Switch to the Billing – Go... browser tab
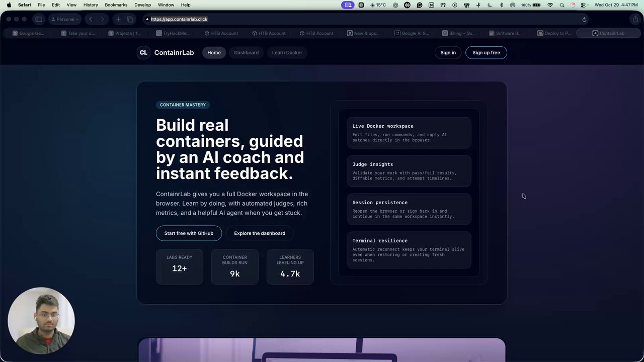 click(459, 33)
